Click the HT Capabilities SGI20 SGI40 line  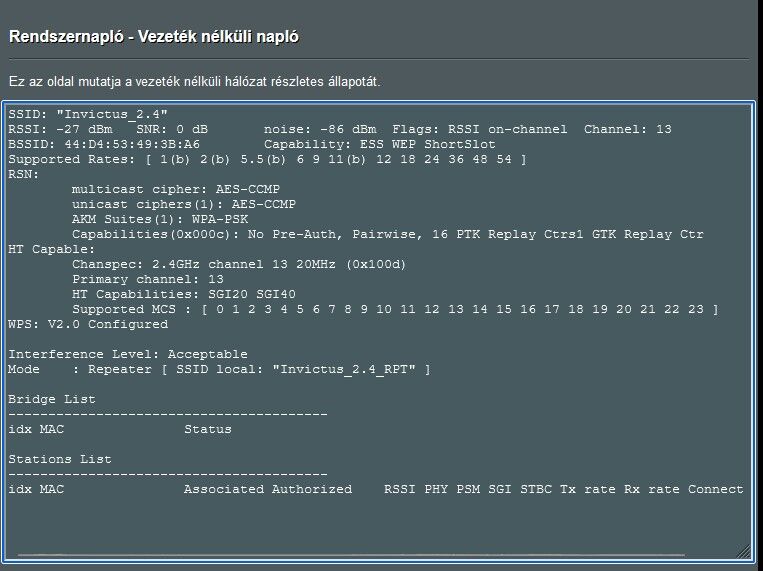point(183,295)
